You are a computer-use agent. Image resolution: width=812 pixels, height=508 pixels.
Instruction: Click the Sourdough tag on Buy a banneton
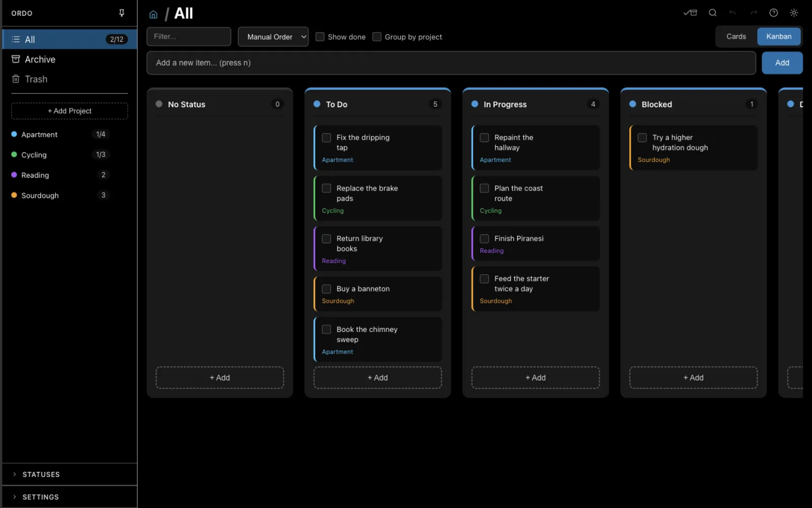[x=338, y=301]
